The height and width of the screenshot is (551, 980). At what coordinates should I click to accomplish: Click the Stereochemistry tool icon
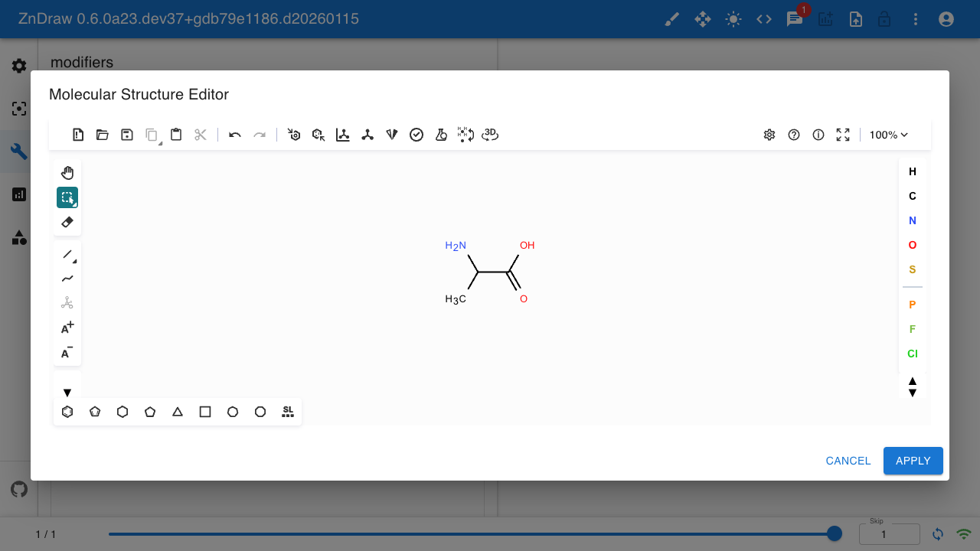(67, 303)
